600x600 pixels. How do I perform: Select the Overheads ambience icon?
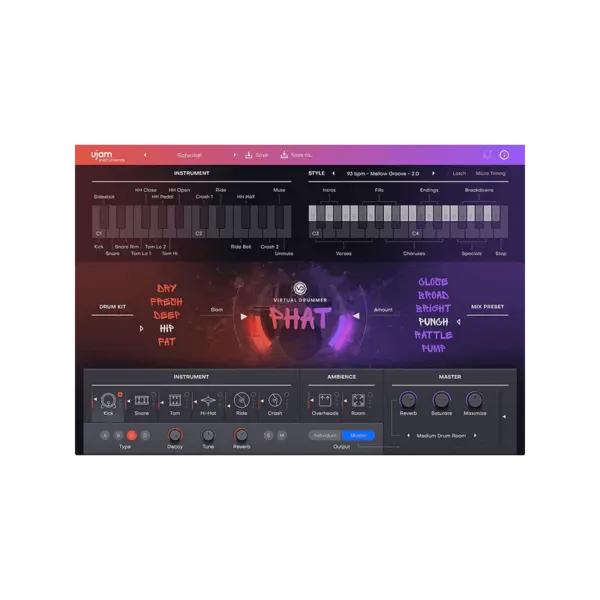point(325,401)
